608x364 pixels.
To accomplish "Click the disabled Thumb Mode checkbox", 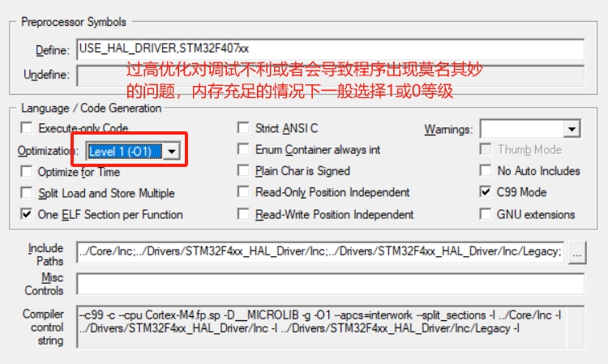I will (x=486, y=149).
